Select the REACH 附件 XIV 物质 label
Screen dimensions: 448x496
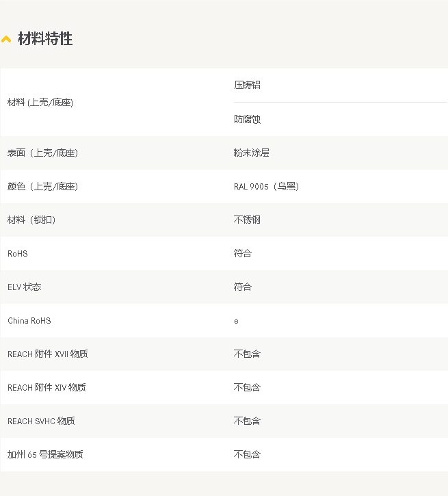click(47, 387)
